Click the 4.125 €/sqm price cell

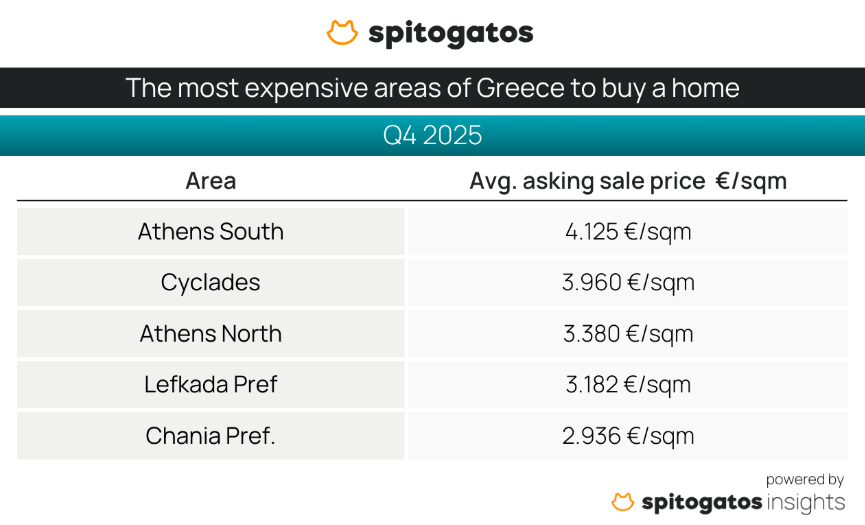pyautogui.click(x=627, y=232)
